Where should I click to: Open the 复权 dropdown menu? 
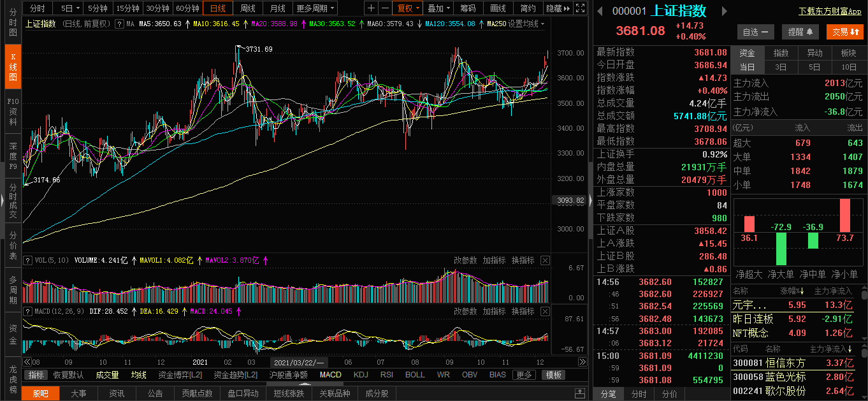[x=408, y=8]
